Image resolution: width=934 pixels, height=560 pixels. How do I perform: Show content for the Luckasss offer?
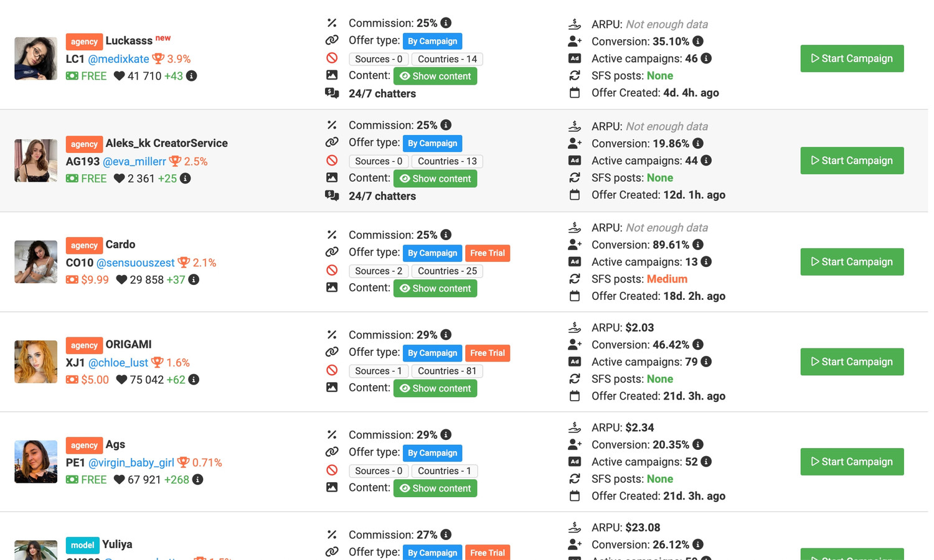(x=435, y=76)
